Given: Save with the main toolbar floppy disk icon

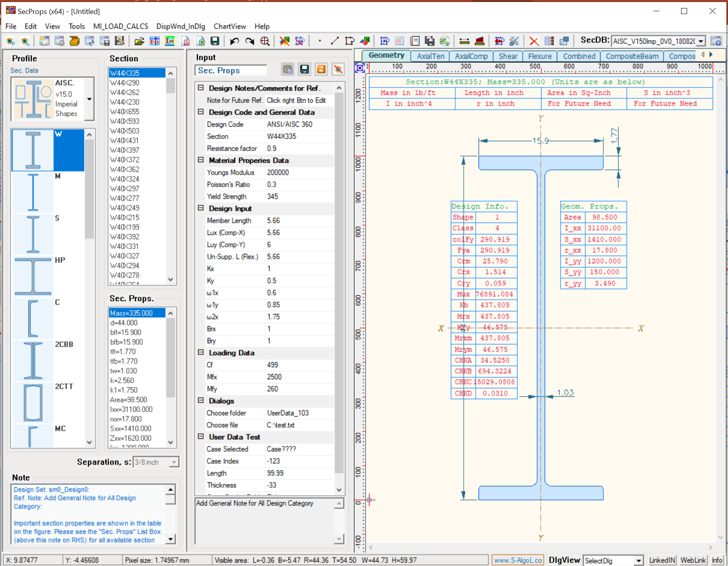Looking at the screenshot, I should 215,41.
